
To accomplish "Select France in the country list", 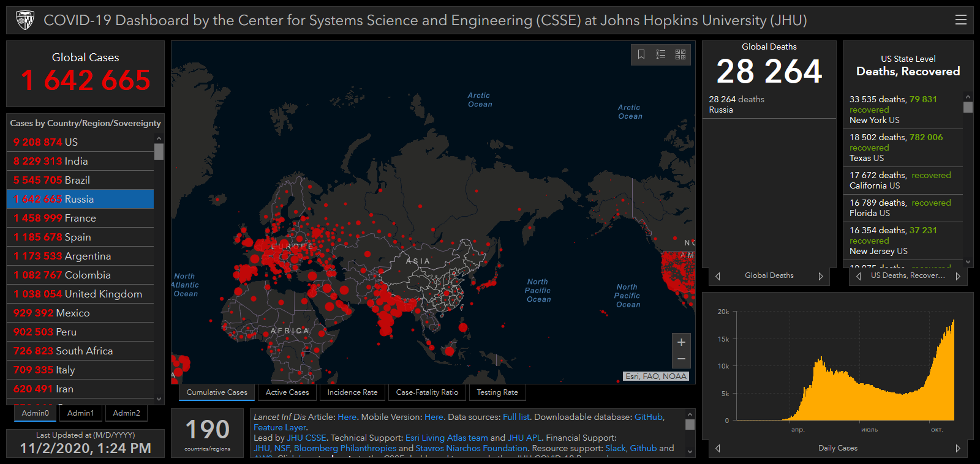I will pyautogui.click(x=80, y=218).
